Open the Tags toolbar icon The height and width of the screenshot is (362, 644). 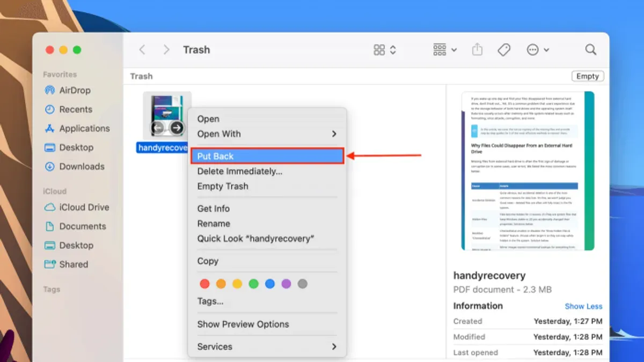click(x=504, y=50)
